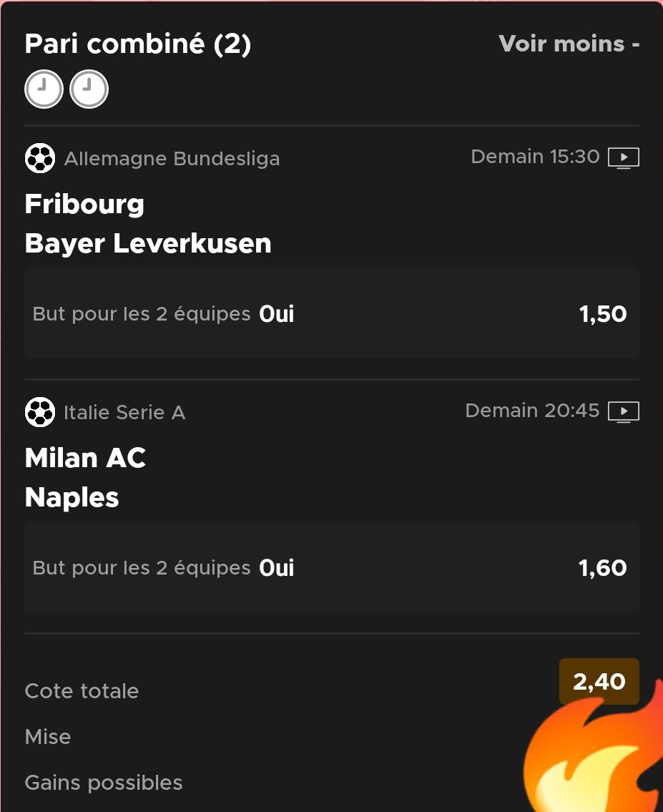Open Allemagne Bundesliga league link
The width and height of the screenshot is (663, 812).
[172, 158]
